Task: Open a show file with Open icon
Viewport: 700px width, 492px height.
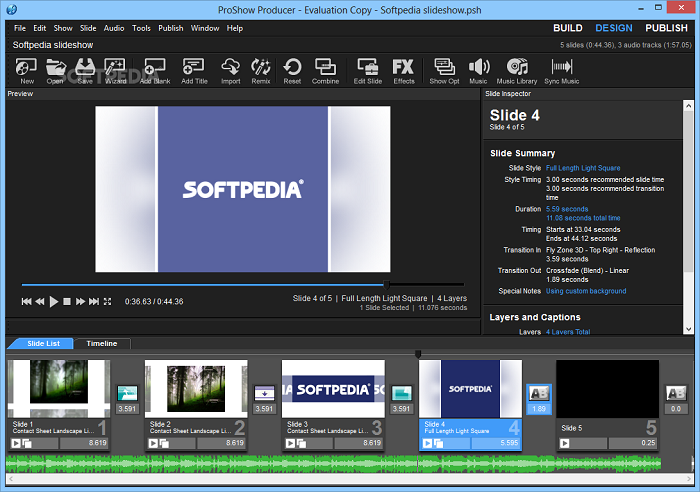Action: 55,71
